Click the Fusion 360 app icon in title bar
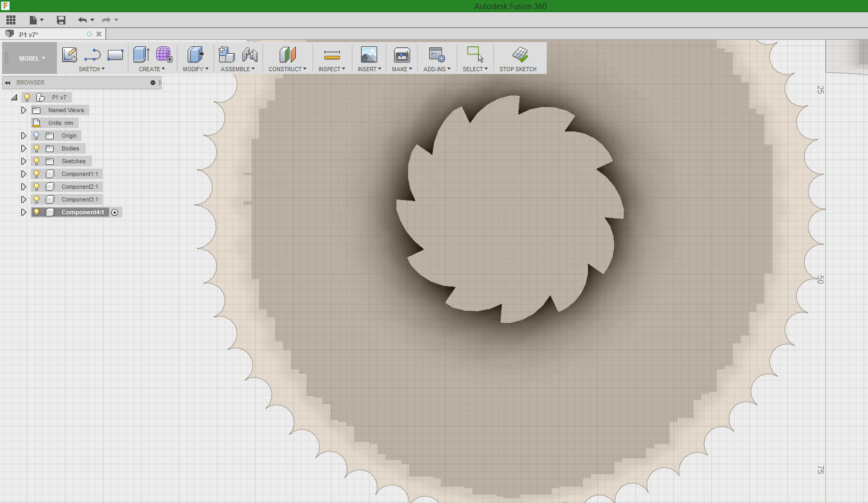Image resolution: width=868 pixels, height=503 pixels. (5, 6)
